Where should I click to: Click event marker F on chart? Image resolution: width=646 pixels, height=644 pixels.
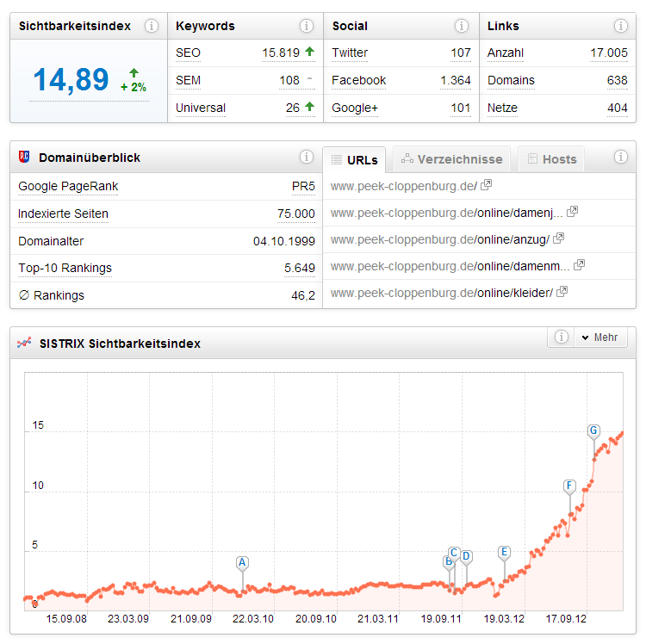point(569,486)
